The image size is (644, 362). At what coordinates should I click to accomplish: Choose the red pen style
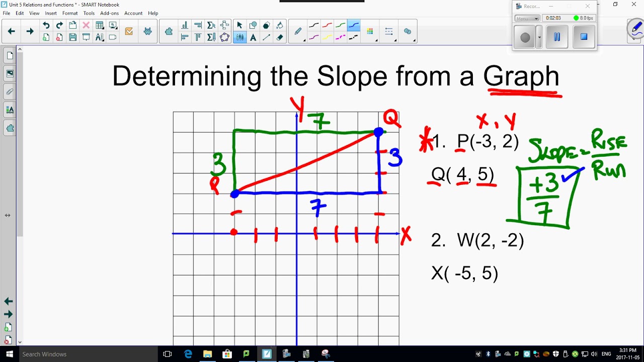point(328,25)
